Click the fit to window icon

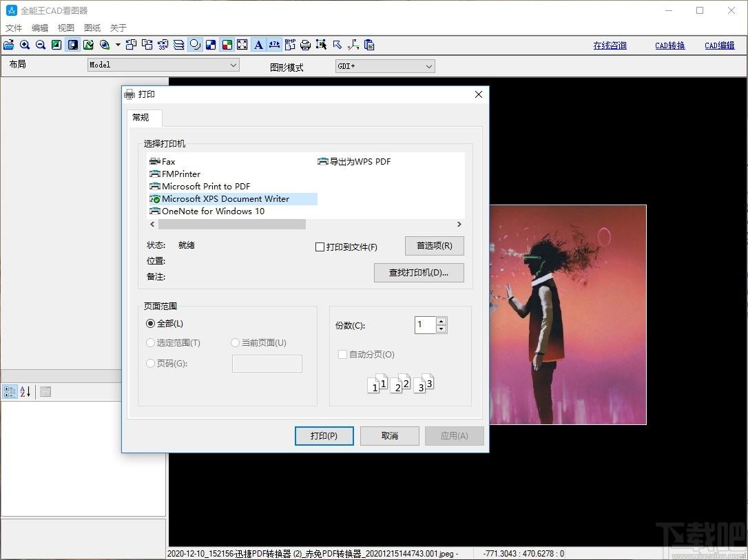[242, 45]
